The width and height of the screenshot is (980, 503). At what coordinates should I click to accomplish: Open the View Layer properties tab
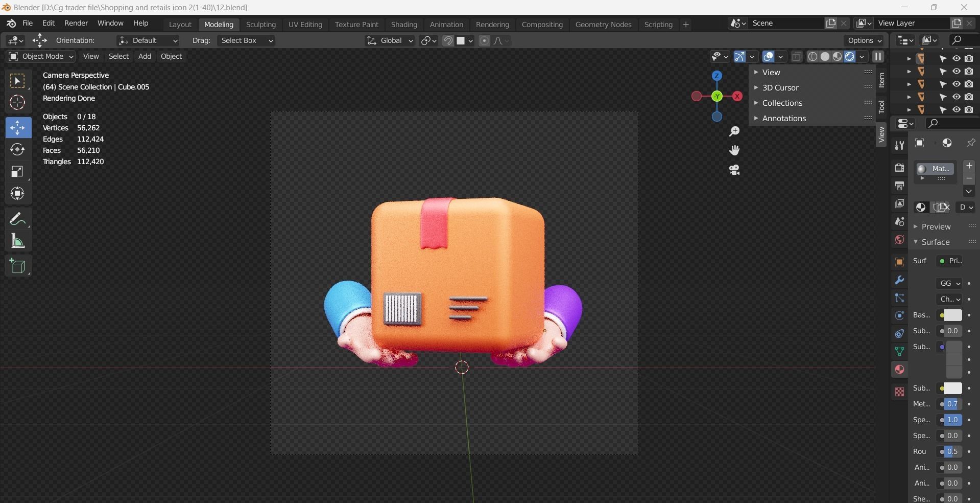pos(899,203)
